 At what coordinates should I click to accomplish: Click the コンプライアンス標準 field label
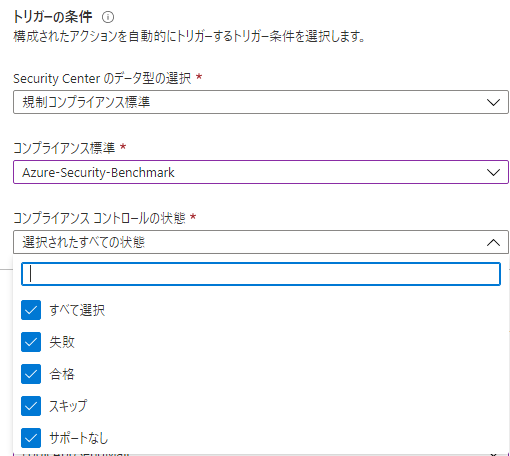click(x=64, y=148)
